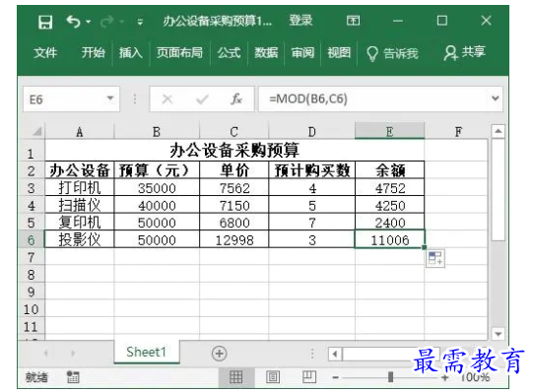This screenshot has height=392, width=533.
Task: Select the Sheet1 worksheet tab
Action: [147, 352]
